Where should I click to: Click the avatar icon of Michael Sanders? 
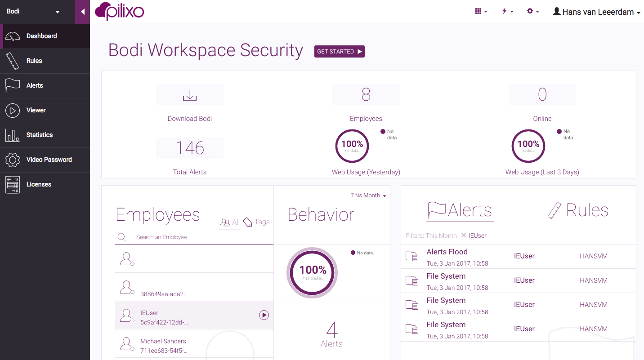tap(127, 344)
